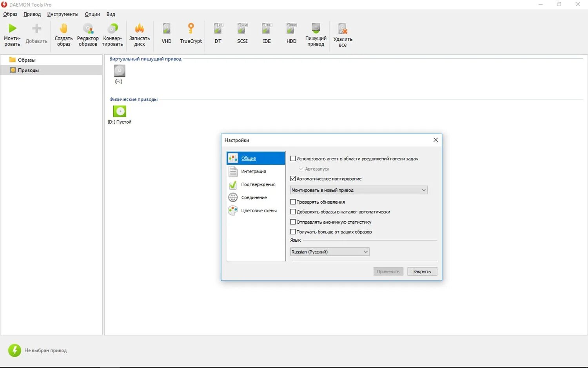This screenshot has width=588, height=368.
Task: Click the Закрыть button
Action: pyautogui.click(x=422, y=271)
